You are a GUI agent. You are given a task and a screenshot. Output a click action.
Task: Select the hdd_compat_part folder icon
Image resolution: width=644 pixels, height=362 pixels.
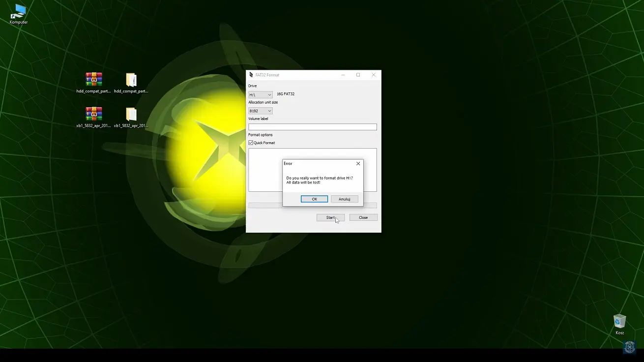pyautogui.click(x=131, y=80)
